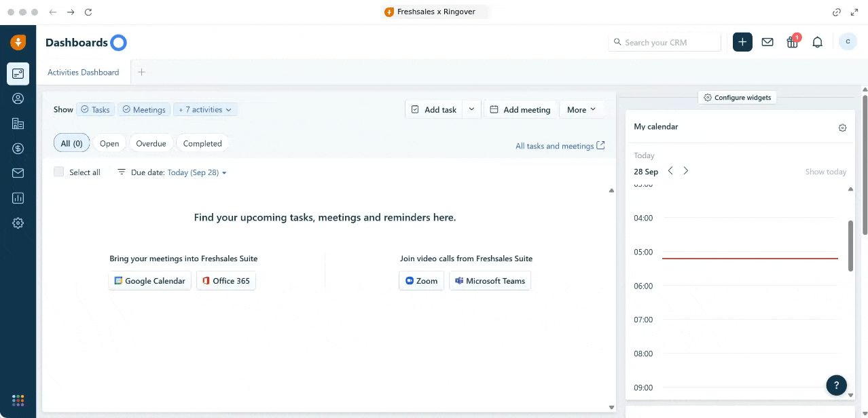Open the Deals dollar sidebar icon
Screen dimensions: 868x418
18,149
